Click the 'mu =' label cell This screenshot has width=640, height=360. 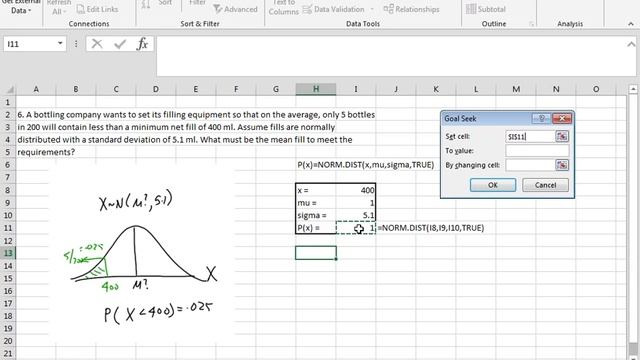pyautogui.click(x=316, y=203)
